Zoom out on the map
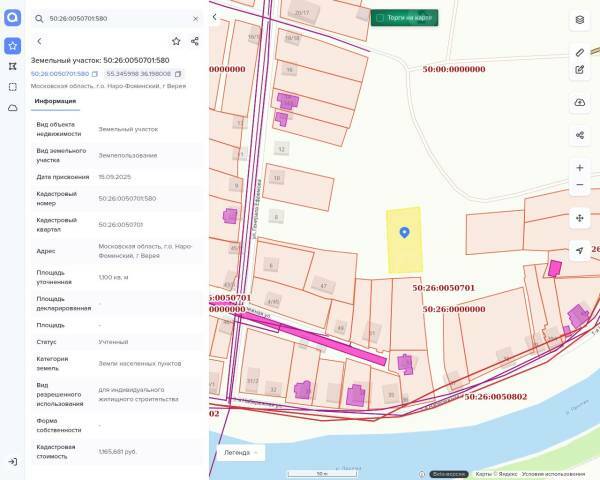The width and height of the screenshot is (600, 480). click(580, 185)
